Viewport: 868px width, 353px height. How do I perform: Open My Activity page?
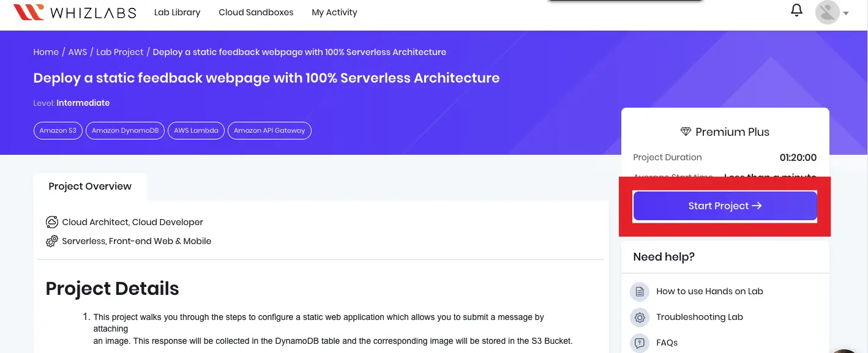(x=334, y=12)
